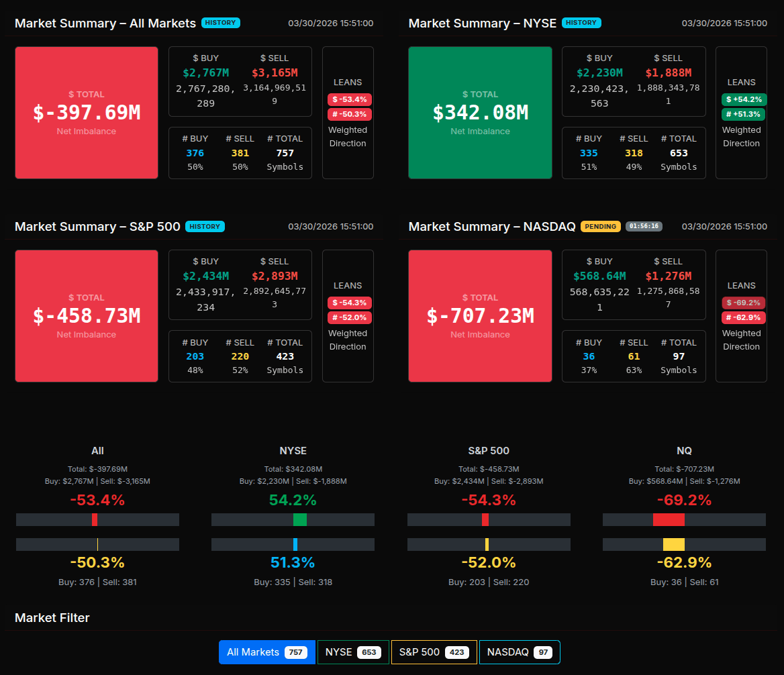
Task: Click the green $342.08M NYSE total tile
Action: pos(480,113)
